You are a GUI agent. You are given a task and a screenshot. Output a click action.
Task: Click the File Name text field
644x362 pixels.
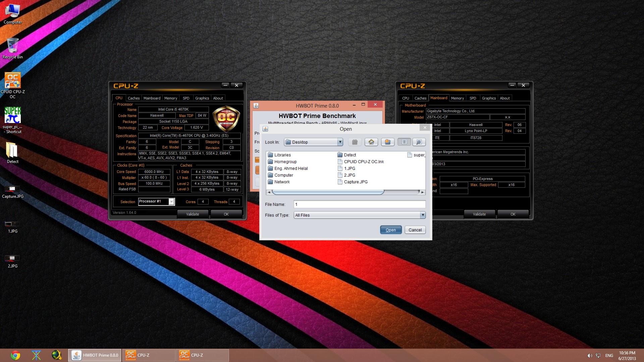pyautogui.click(x=360, y=204)
